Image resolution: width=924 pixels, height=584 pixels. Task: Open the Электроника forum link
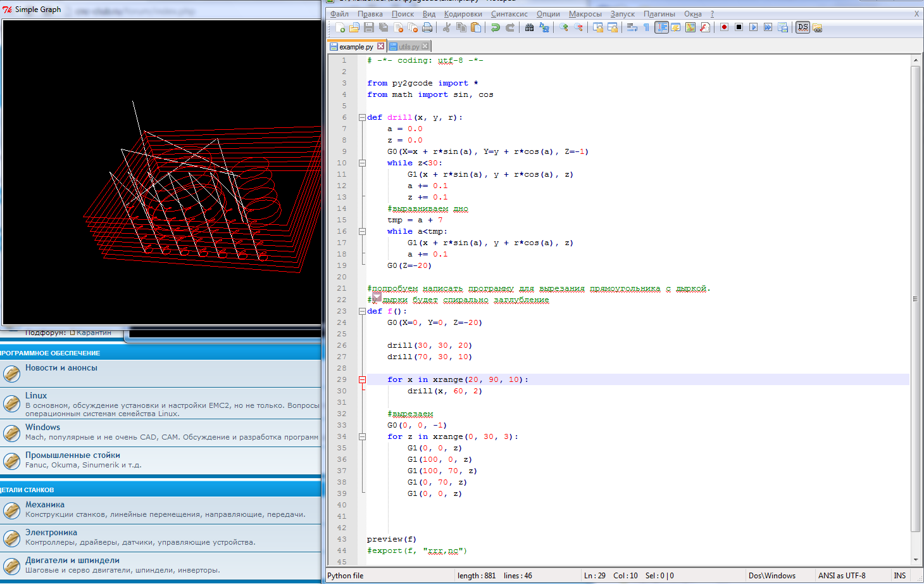click(51, 532)
